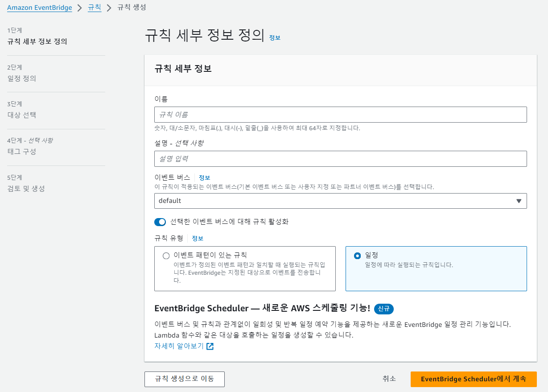The width and height of the screenshot is (548, 392).
Task: Click 규칙 생성으로 이동 button
Action: 185,379
